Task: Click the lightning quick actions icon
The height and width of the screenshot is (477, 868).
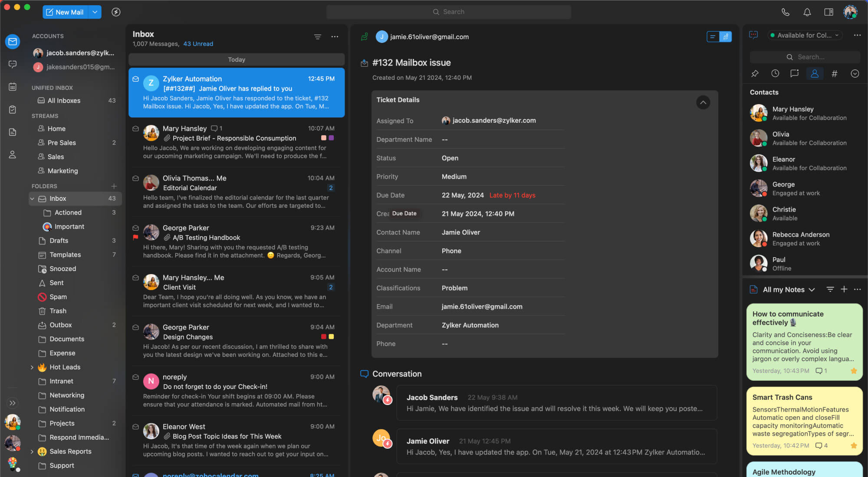Action: 116,12
